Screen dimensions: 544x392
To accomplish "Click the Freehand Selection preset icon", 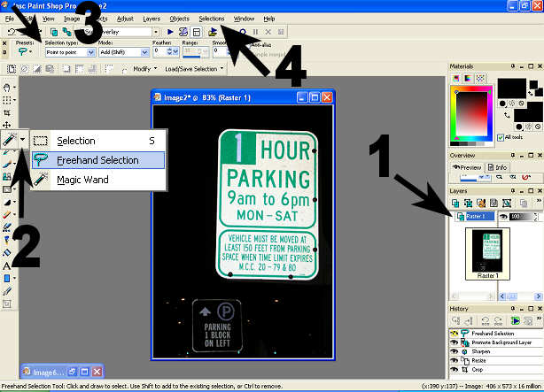I will (x=22, y=51).
